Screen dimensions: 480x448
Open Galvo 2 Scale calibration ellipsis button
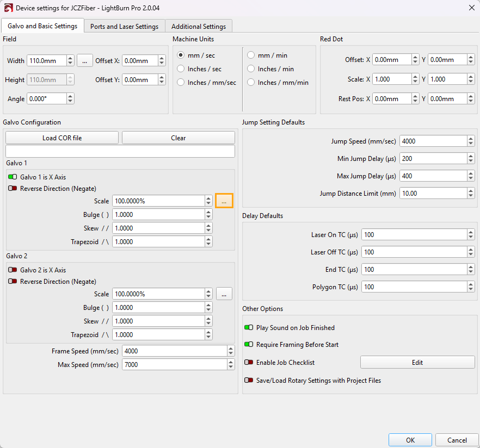point(224,294)
